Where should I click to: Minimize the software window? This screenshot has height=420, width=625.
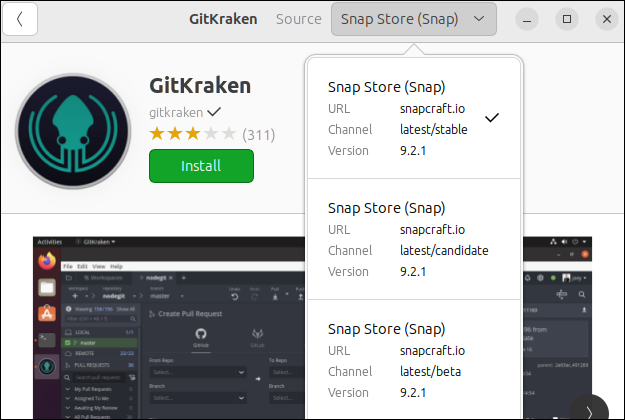527,19
